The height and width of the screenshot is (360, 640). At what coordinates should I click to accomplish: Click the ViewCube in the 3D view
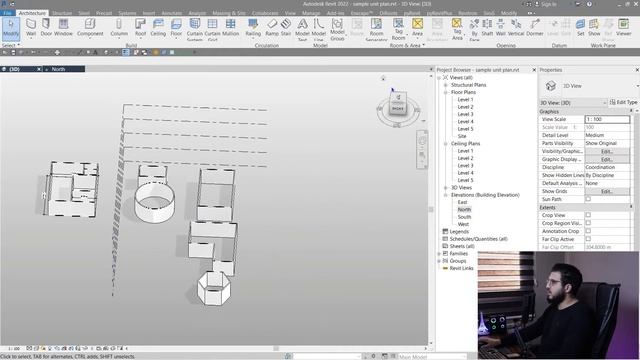pos(398,103)
